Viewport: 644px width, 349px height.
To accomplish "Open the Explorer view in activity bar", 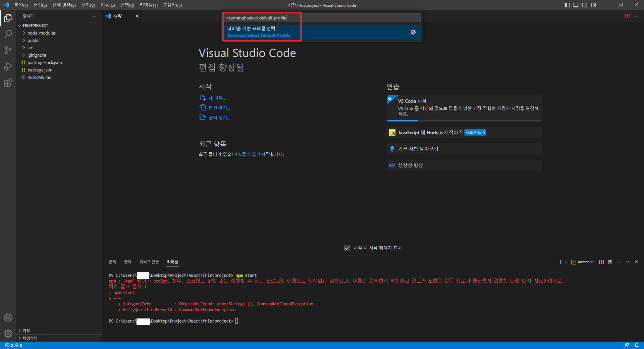I will (8, 18).
